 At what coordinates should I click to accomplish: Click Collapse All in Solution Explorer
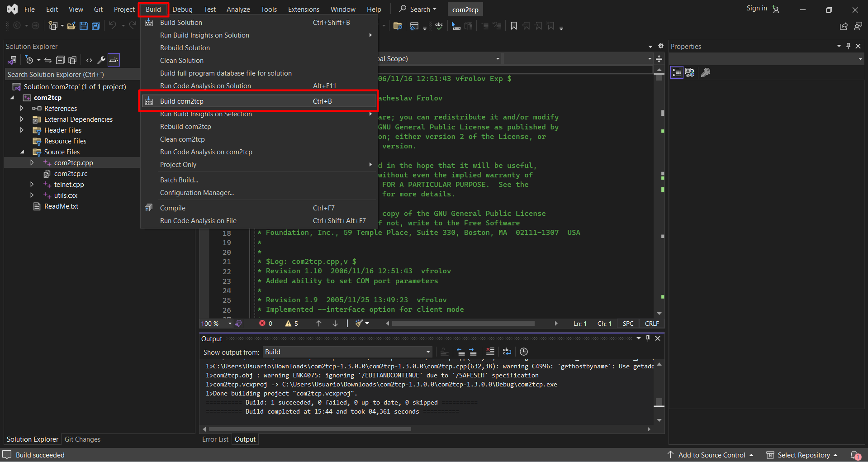click(x=60, y=60)
